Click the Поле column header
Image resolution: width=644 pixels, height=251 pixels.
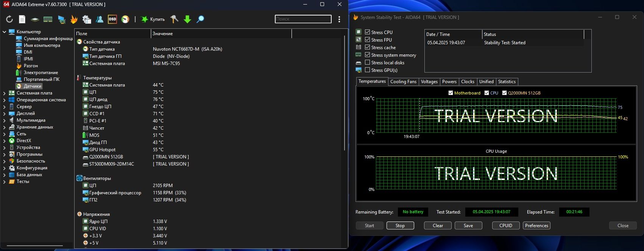[112, 34]
